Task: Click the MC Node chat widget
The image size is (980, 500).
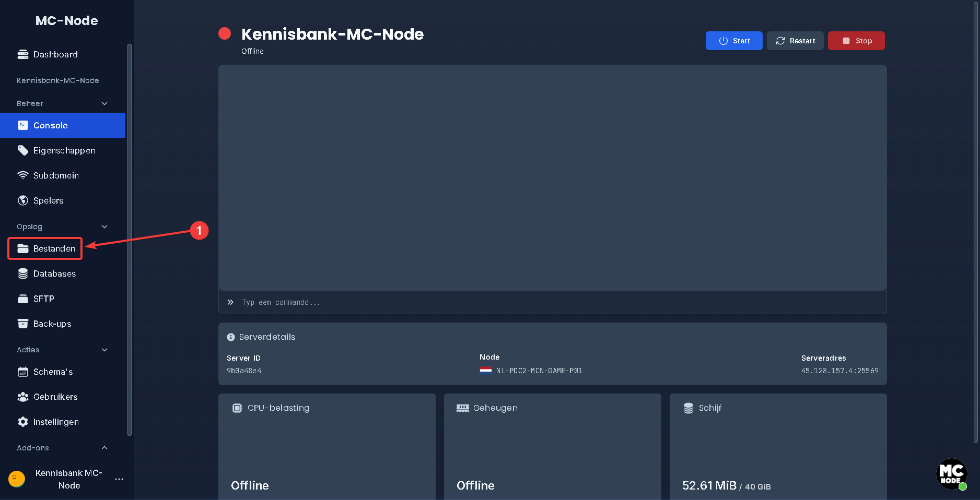Action: pos(952,474)
